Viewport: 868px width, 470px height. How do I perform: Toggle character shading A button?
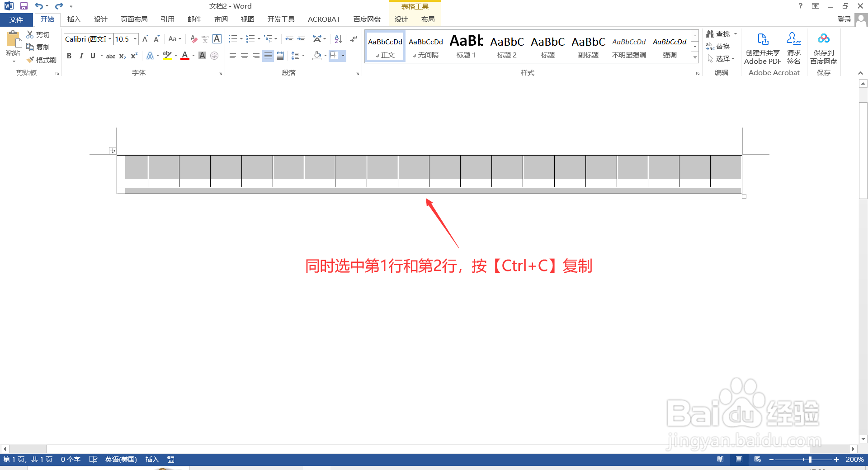tap(202, 56)
